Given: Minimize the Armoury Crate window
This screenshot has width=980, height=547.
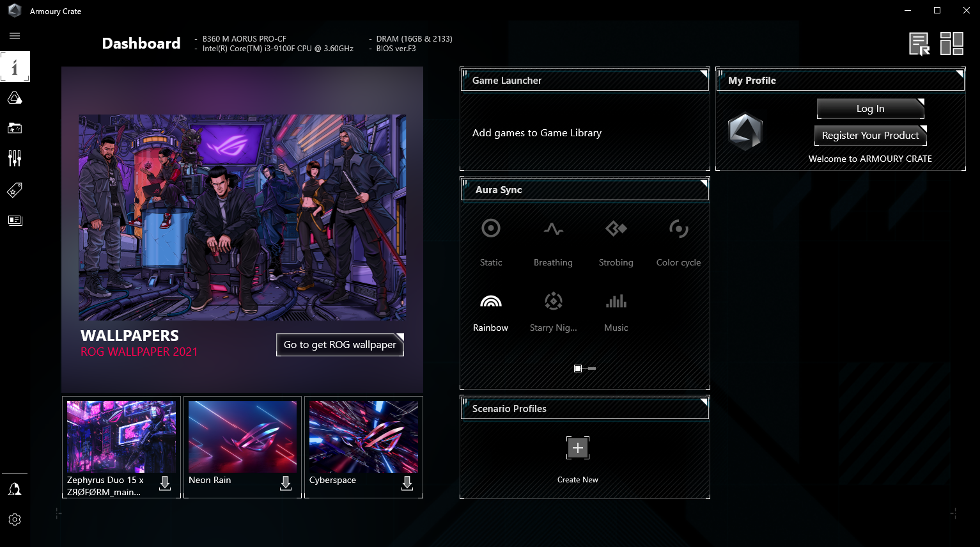Looking at the screenshot, I should point(908,10).
